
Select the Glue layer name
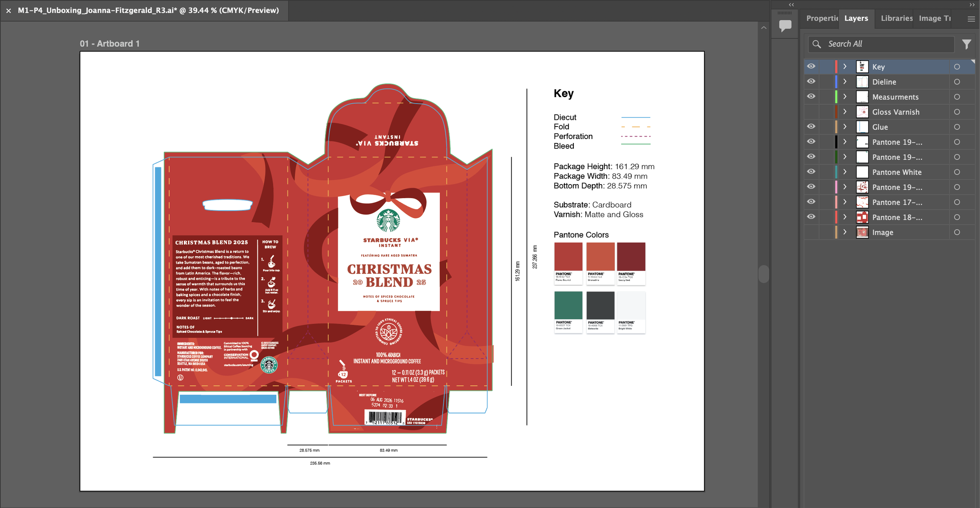[x=880, y=127]
